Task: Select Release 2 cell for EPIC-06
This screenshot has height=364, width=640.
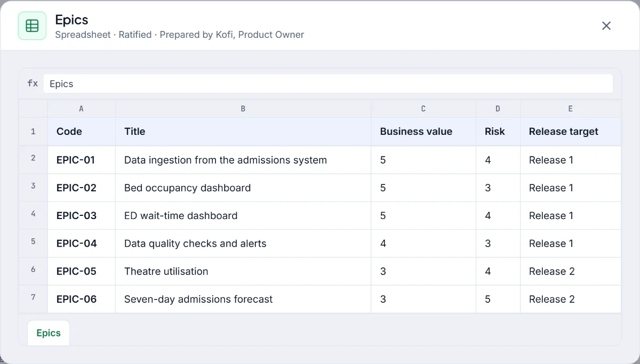Action: click(x=571, y=298)
